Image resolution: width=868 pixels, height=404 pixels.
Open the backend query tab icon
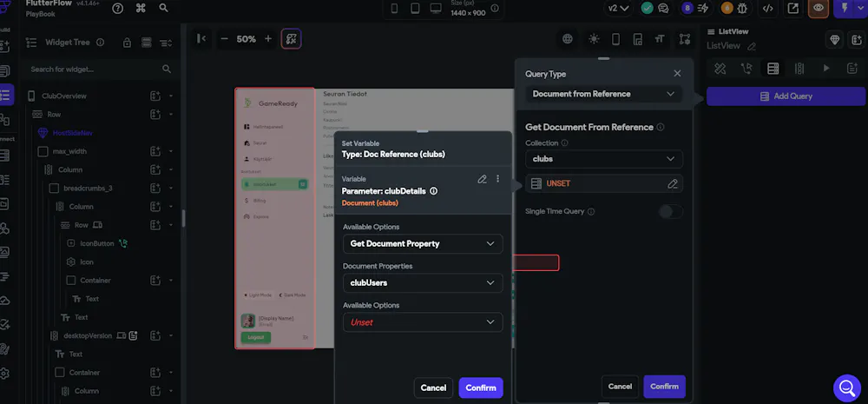click(x=773, y=68)
